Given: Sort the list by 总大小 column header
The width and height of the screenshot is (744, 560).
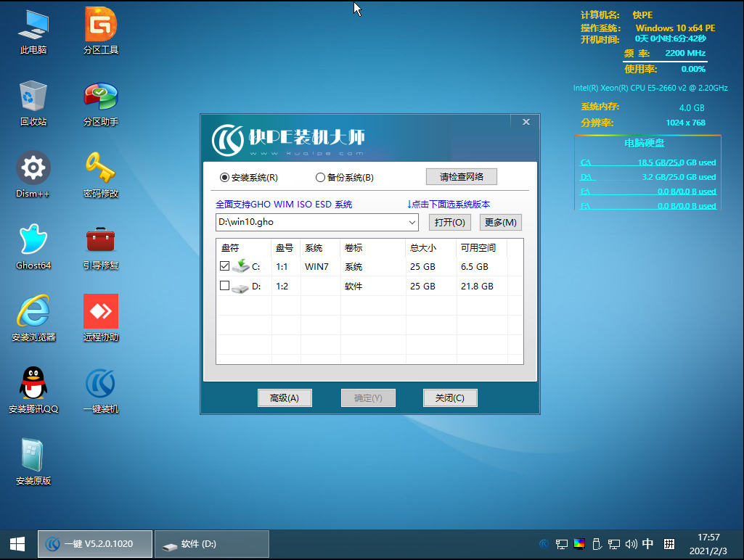Looking at the screenshot, I should click(430, 248).
